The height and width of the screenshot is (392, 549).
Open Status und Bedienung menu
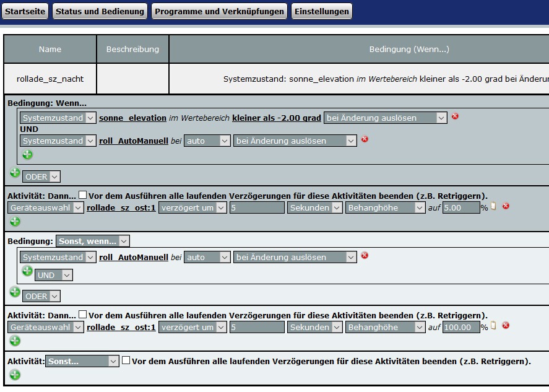pyautogui.click(x=100, y=11)
